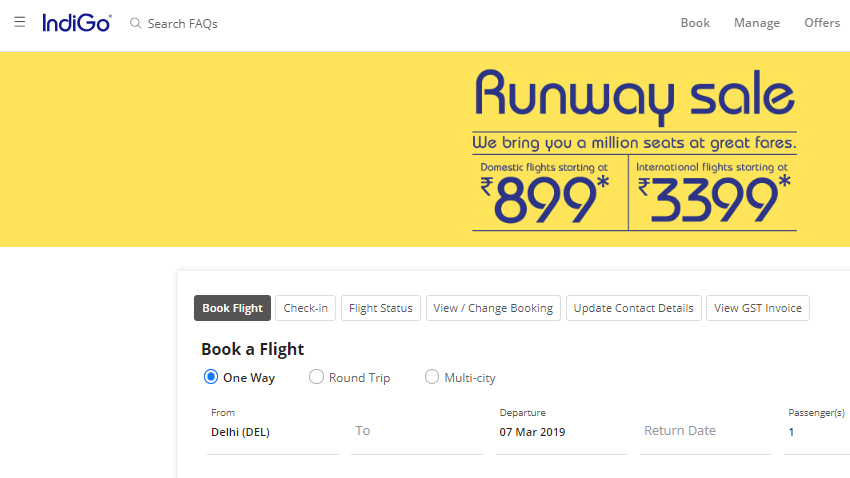Click the IndiGo logo
The image size is (850, 478).
click(x=77, y=22)
